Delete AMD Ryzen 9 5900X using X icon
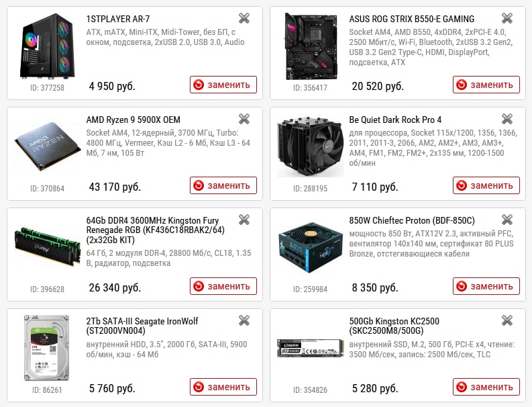The width and height of the screenshot is (532, 407). tap(244, 119)
